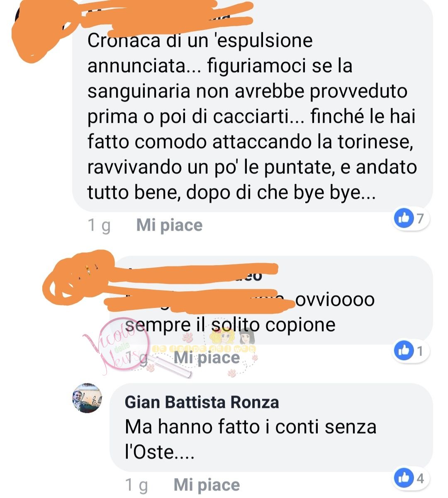Open the 1 reaction count on second comment
448x498 pixels.
click(420, 351)
